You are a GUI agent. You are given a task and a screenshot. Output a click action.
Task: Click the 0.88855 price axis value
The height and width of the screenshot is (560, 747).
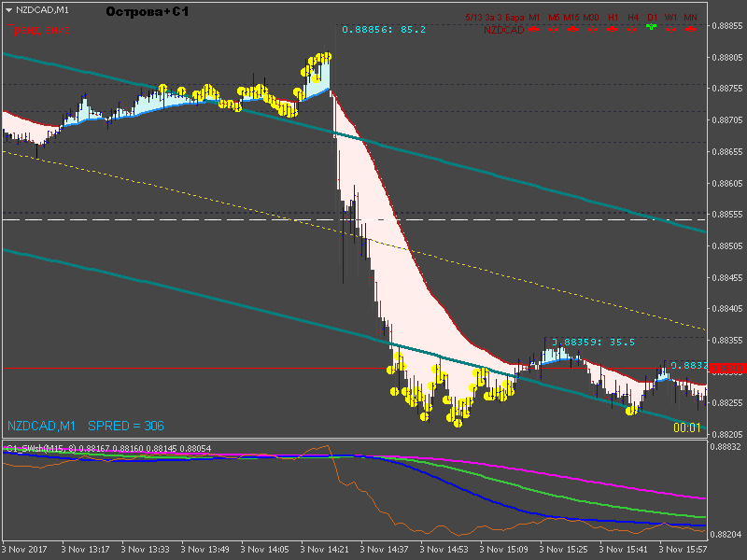pos(727,26)
